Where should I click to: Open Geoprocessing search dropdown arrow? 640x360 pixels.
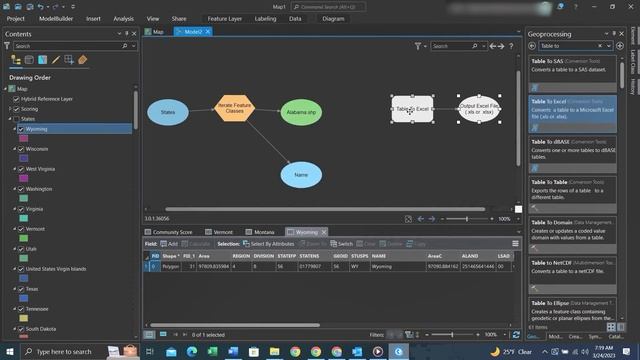coord(609,46)
